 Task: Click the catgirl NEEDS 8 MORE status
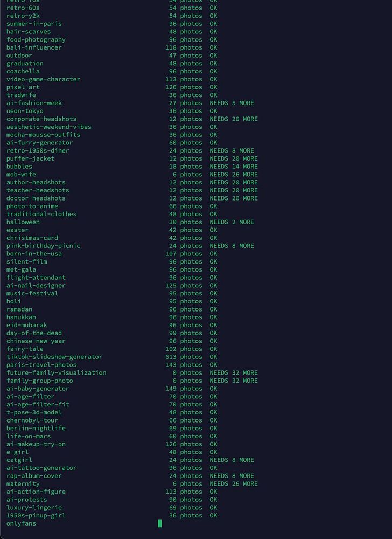tap(232, 460)
